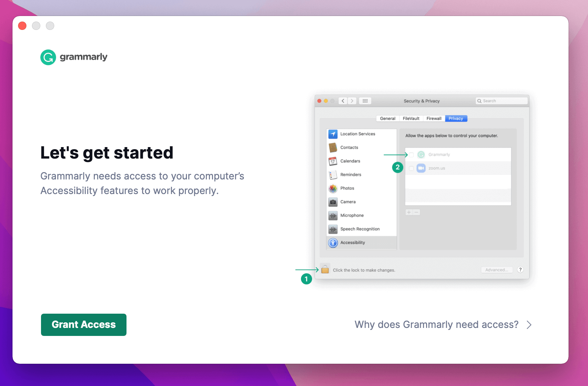
Task: Click the chevron next to the access question
Action: (x=529, y=324)
